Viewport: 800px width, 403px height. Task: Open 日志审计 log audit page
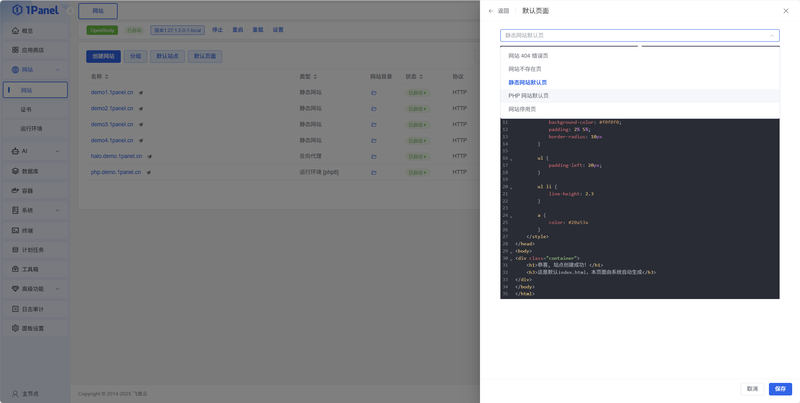pos(35,309)
